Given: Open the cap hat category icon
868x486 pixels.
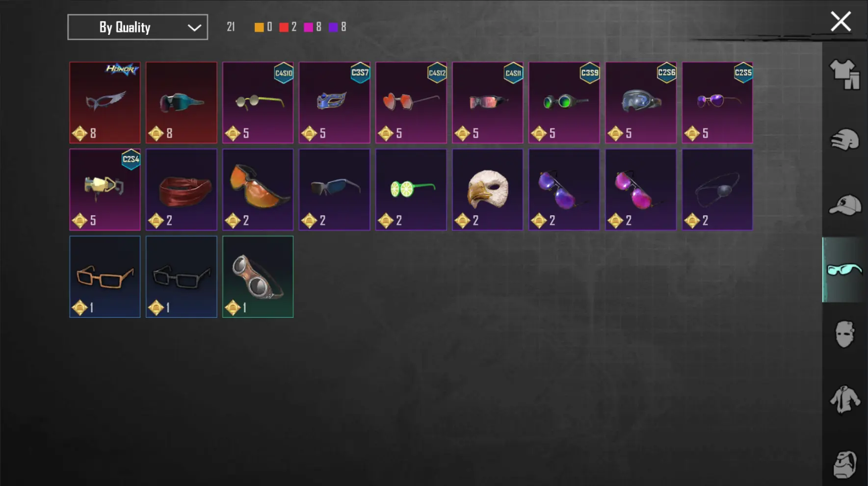Looking at the screenshot, I should (845, 205).
